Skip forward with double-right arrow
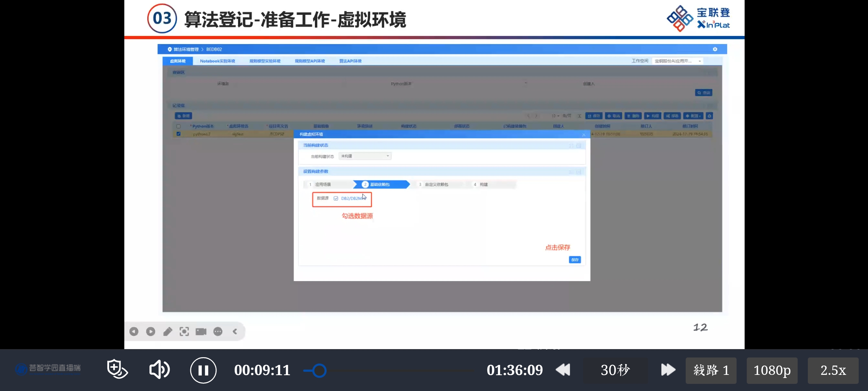 [x=668, y=370]
